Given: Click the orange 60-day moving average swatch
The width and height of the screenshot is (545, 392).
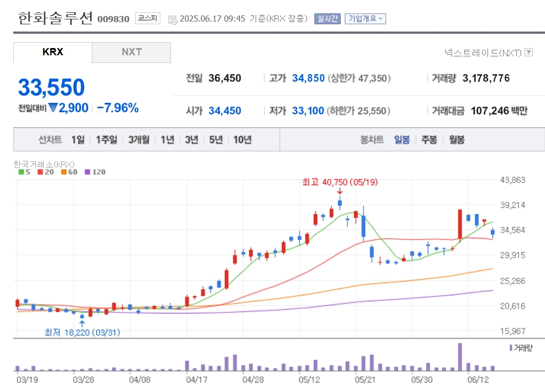Looking at the screenshot, I should tap(64, 172).
